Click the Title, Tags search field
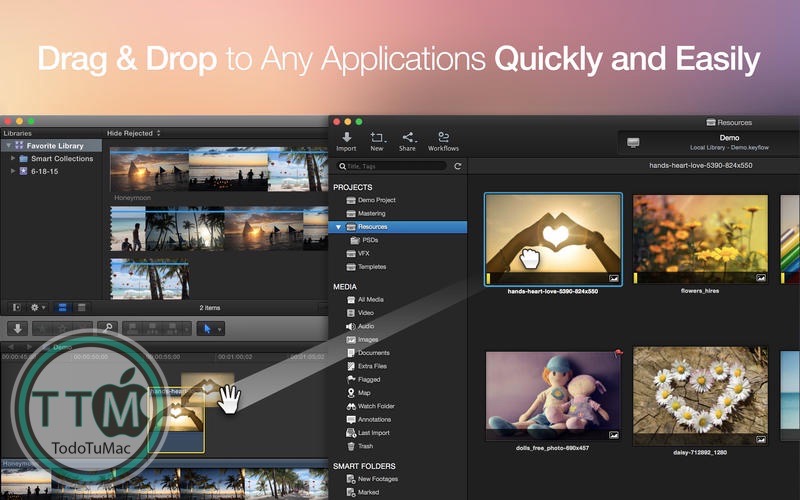Viewport: 800px width, 500px height. [x=392, y=166]
